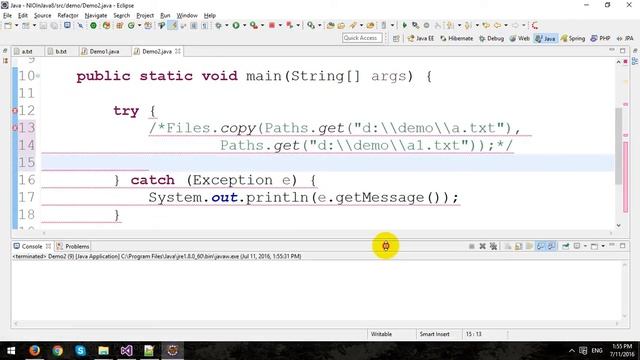Click the editor vertical scrollbar thumb
Image resolution: width=640 pixels, height=360 pixels.
[619, 145]
